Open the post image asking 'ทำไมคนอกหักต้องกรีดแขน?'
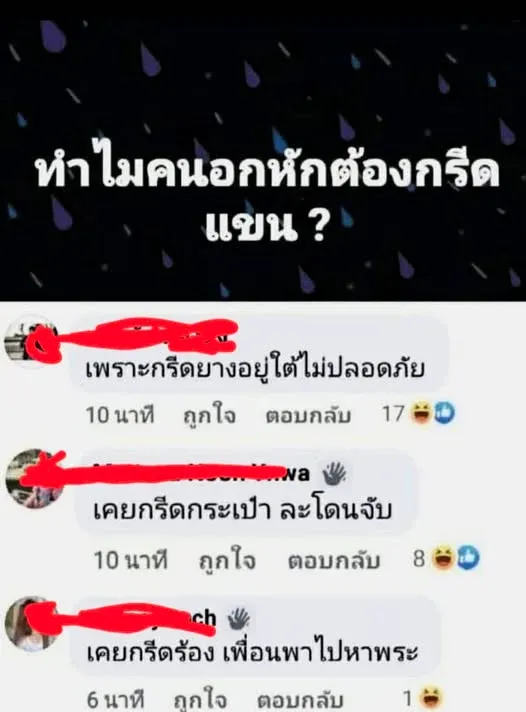This screenshot has height=712, width=526. pos(263,150)
